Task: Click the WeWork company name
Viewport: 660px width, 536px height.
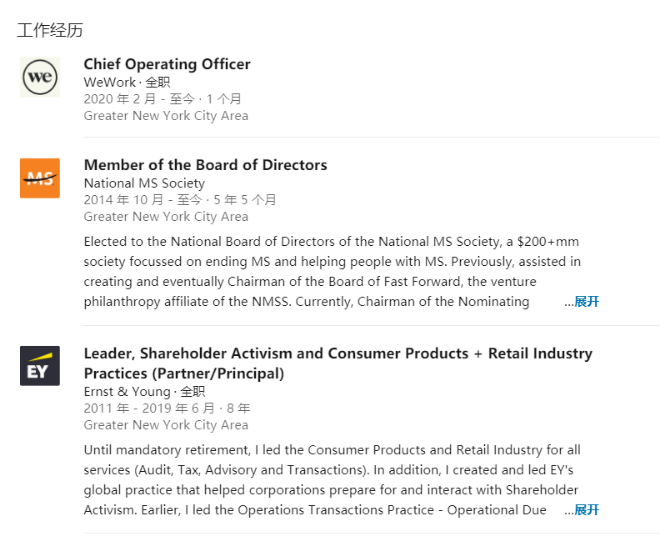Action: click(x=109, y=82)
